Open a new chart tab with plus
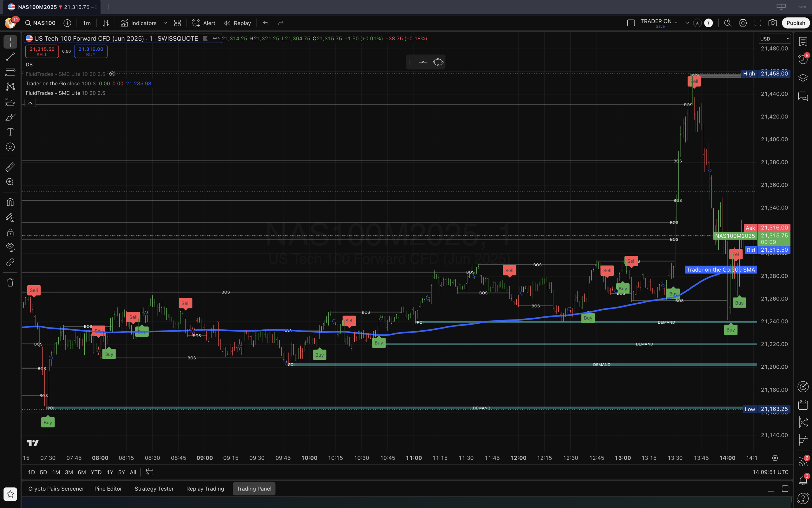This screenshot has height=508, width=812. [108, 7]
